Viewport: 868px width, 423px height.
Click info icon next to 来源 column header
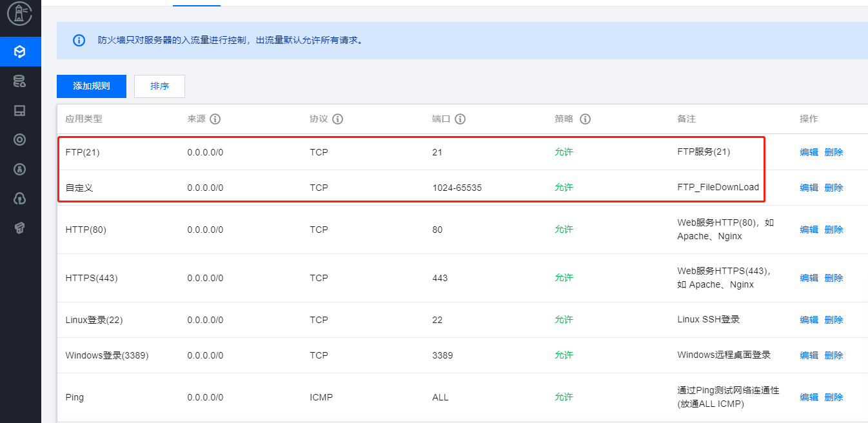[215, 119]
